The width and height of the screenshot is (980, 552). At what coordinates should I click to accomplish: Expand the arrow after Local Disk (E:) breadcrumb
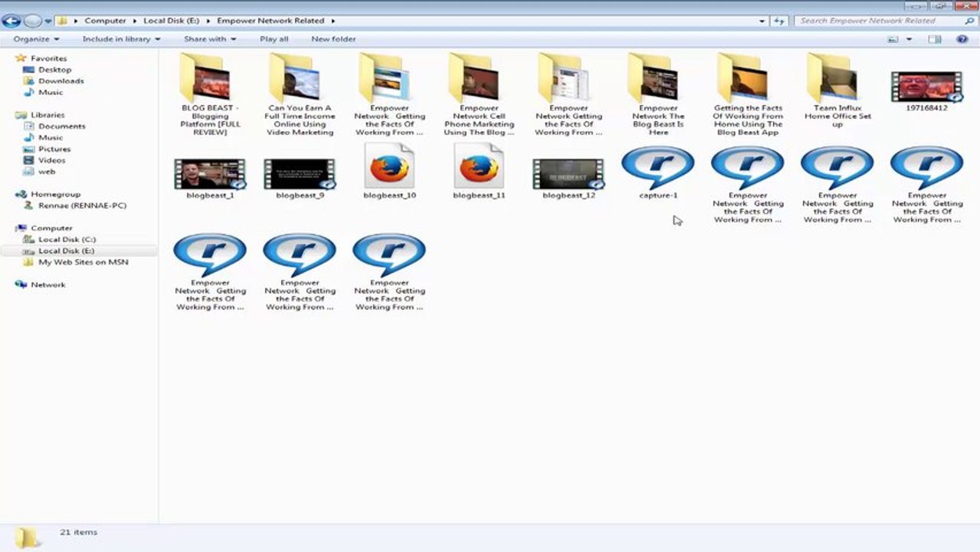(x=209, y=21)
